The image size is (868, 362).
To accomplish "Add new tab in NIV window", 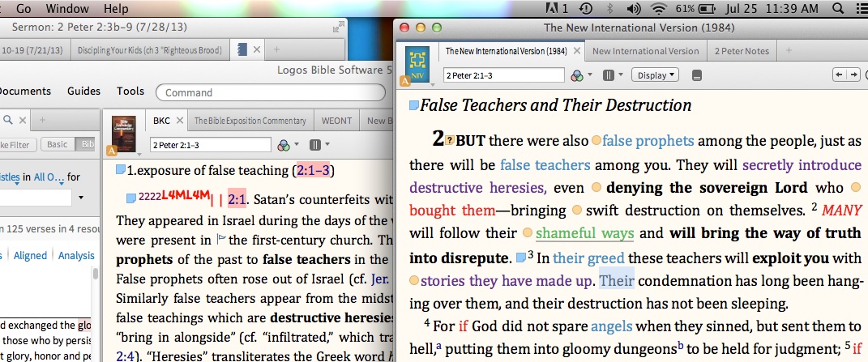I will pyautogui.click(x=789, y=51).
